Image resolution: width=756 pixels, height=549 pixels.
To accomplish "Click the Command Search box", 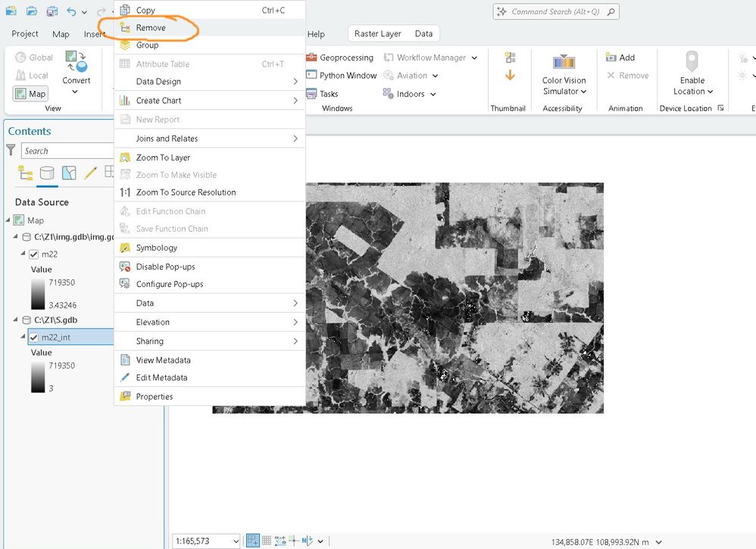I will 556,11.
